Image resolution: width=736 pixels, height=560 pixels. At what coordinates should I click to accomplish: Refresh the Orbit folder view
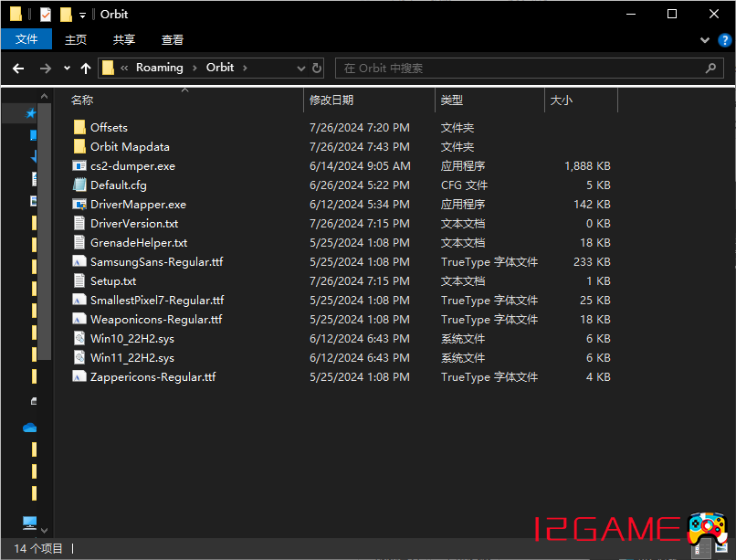pos(317,69)
